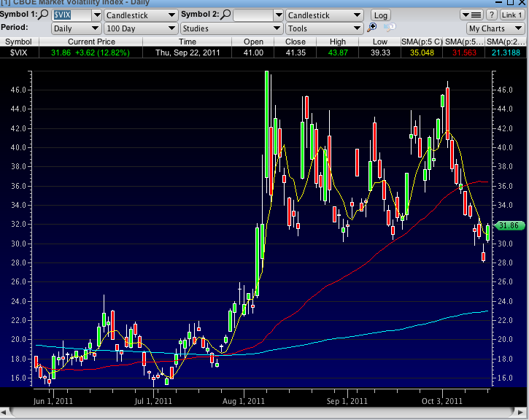
Task: Click the left arrow of horizontal scrollbar
Action: 4,413
